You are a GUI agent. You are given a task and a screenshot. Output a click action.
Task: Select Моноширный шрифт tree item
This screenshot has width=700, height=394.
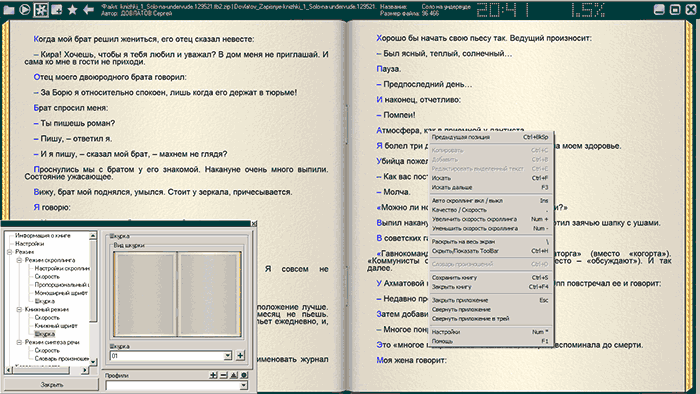pyautogui.click(x=61, y=293)
